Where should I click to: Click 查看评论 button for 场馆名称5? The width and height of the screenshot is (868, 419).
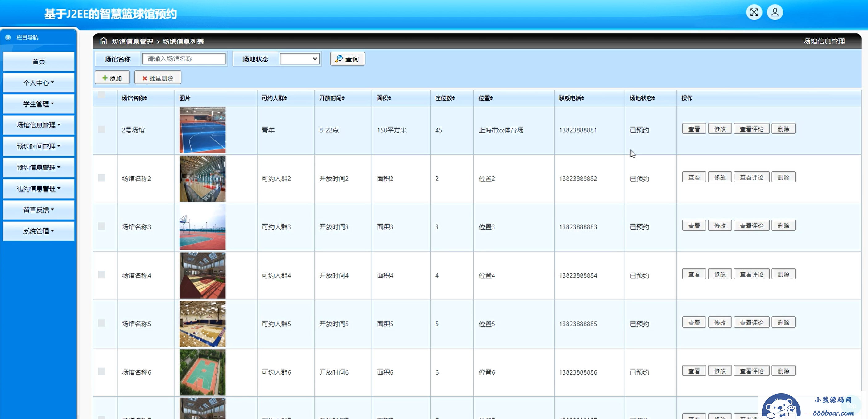(751, 323)
